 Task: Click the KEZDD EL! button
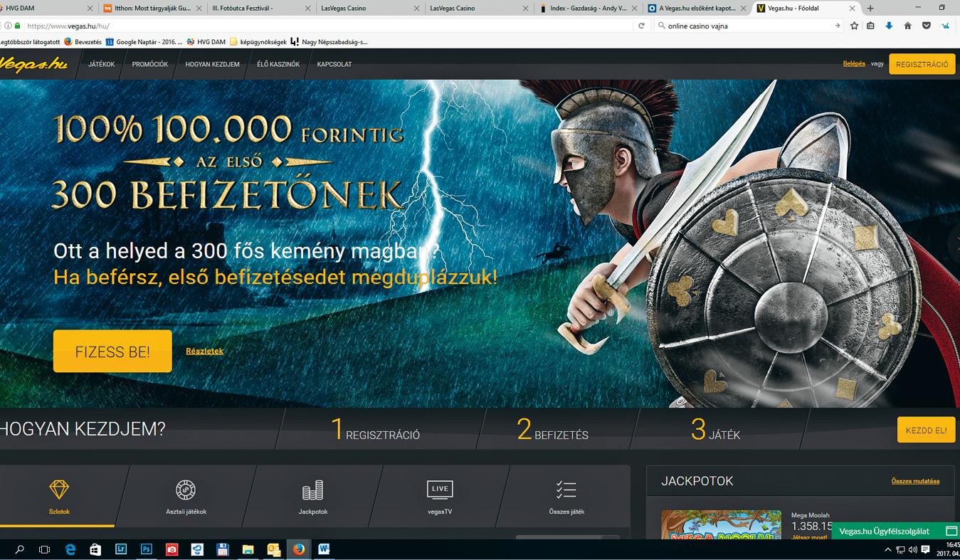[926, 430]
